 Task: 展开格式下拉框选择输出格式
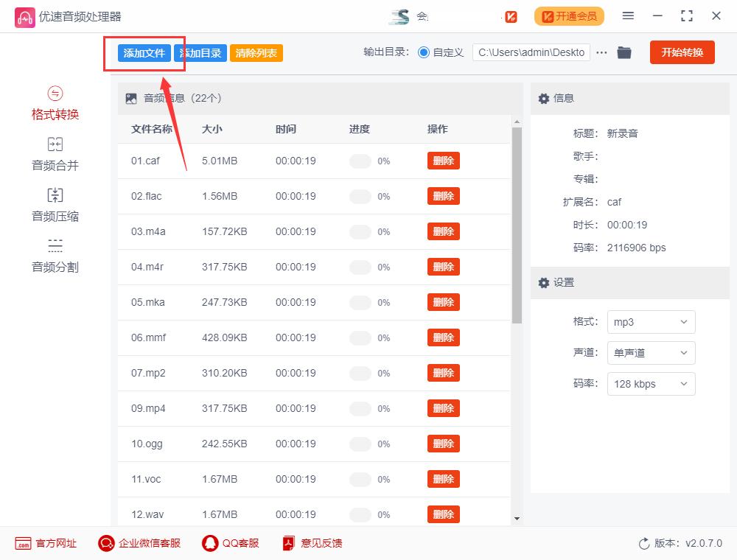click(651, 322)
